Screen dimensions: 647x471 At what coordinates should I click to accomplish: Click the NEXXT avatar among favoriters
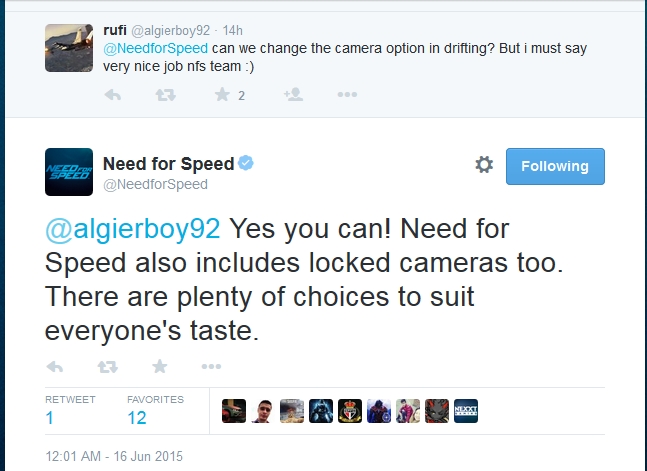(466, 411)
